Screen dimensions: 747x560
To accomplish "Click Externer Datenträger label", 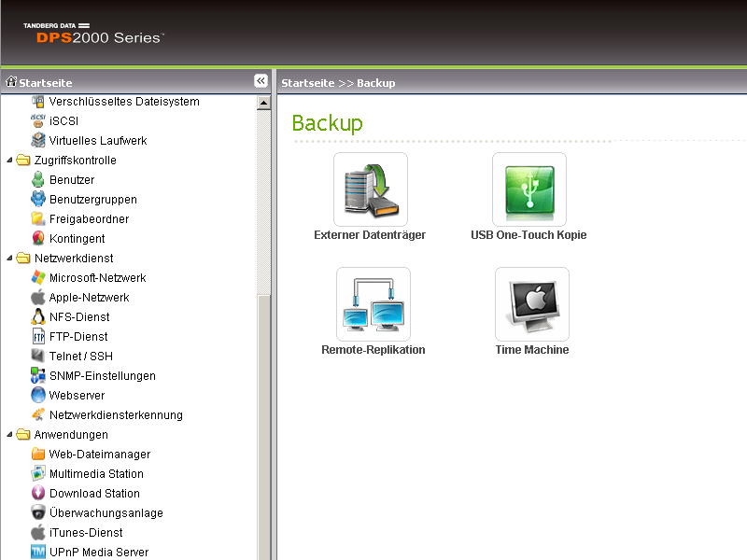I will pos(370,235).
